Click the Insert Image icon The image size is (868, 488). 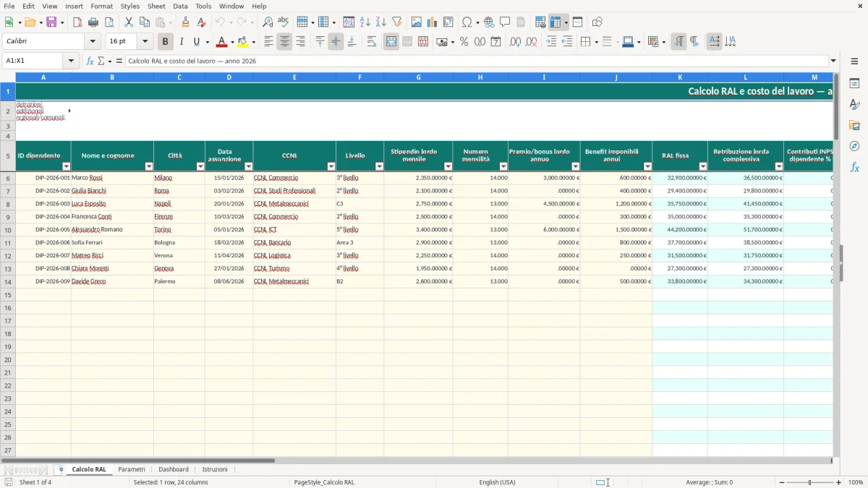417,22
